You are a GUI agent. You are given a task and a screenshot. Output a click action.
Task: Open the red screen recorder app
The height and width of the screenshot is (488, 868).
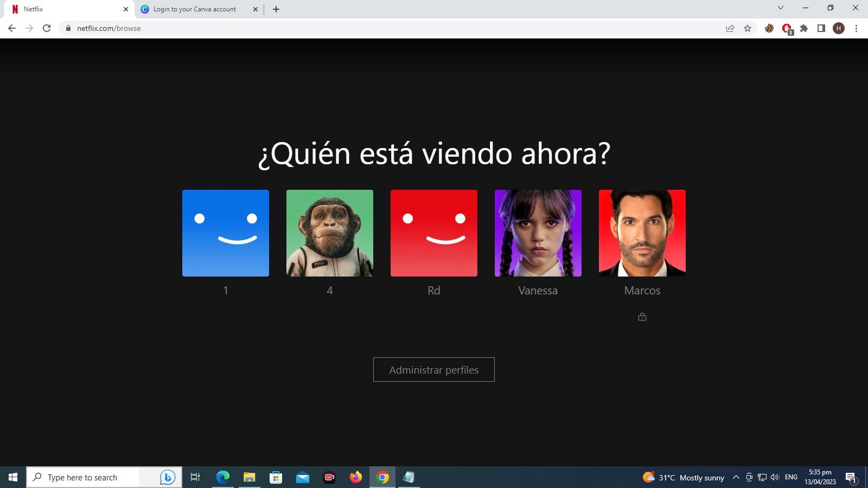tap(329, 477)
